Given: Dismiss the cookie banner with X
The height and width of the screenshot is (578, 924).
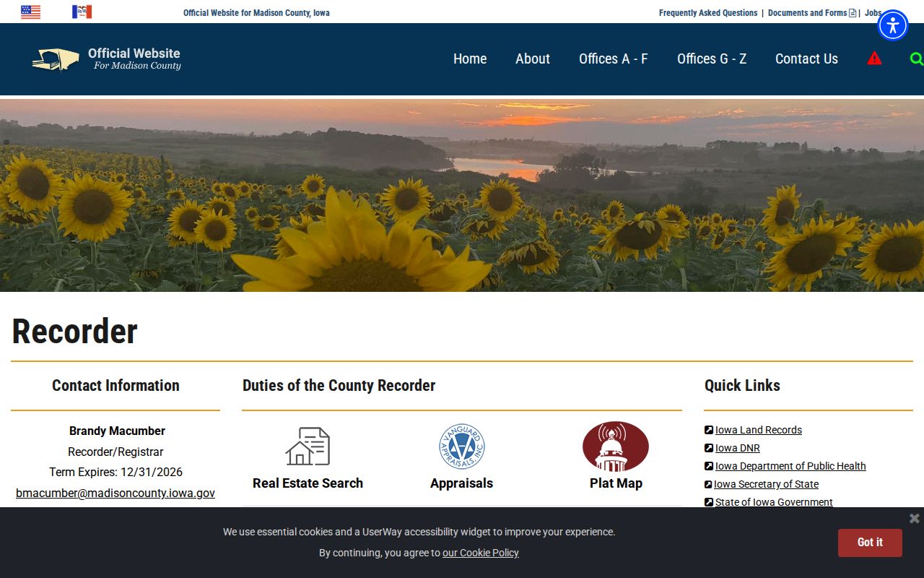Looking at the screenshot, I should [x=914, y=518].
